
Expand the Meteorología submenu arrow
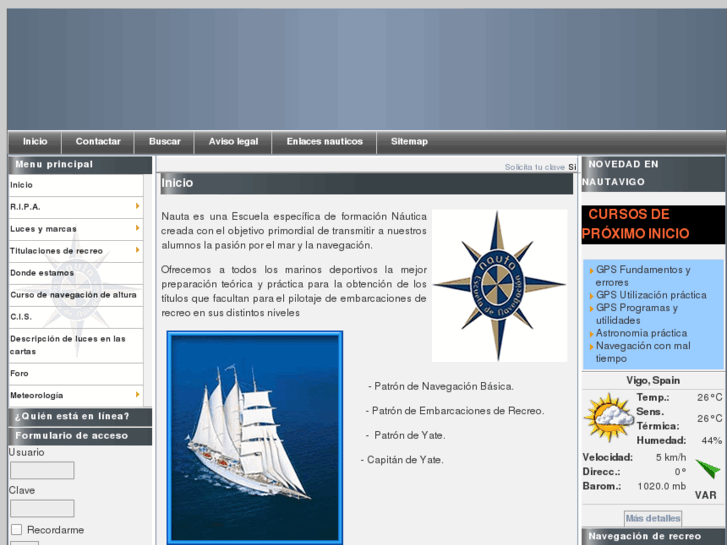pos(138,395)
